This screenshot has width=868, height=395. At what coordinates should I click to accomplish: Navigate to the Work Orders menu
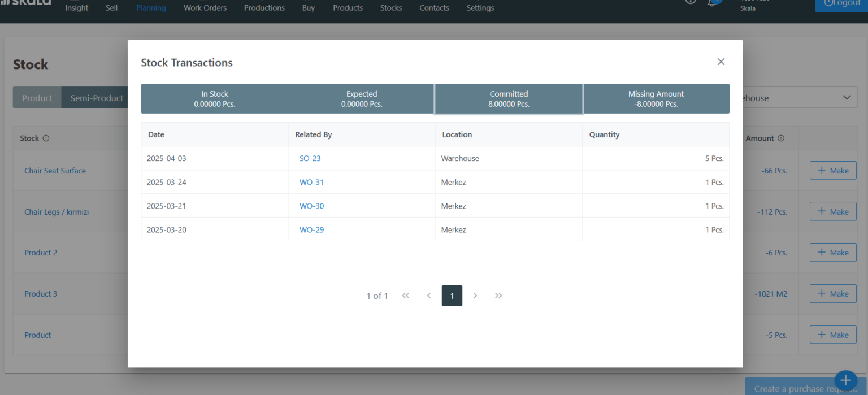point(205,8)
